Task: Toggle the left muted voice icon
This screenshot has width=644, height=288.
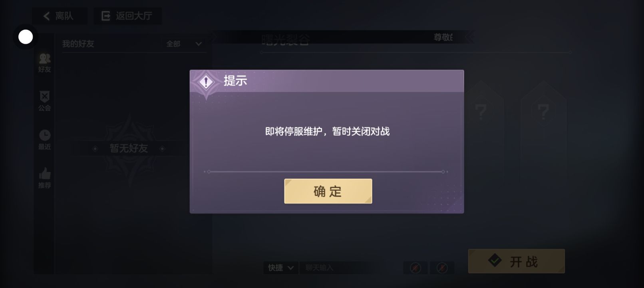Action: coord(415,268)
